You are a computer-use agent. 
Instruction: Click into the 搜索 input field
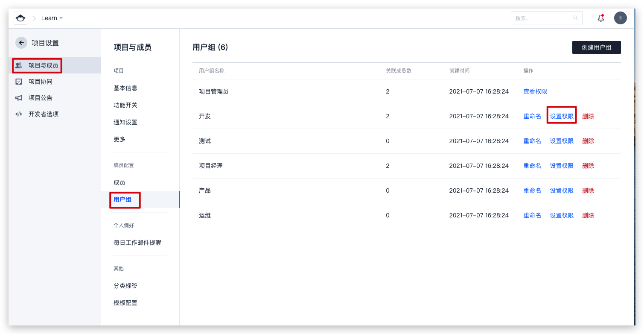click(x=542, y=18)
